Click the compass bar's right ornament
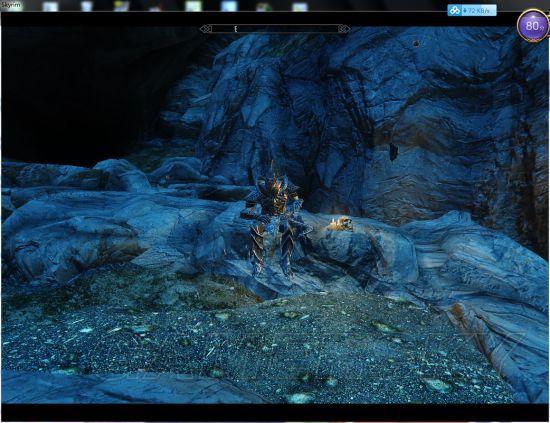Image resolution: width=550 pixels, height=423 pixels. pos(344,29)
